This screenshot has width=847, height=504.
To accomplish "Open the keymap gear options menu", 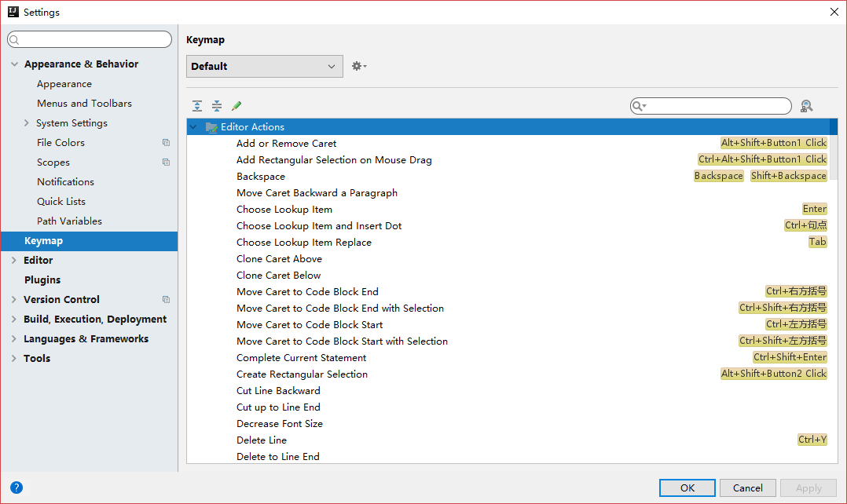I will tap(359, 67).
